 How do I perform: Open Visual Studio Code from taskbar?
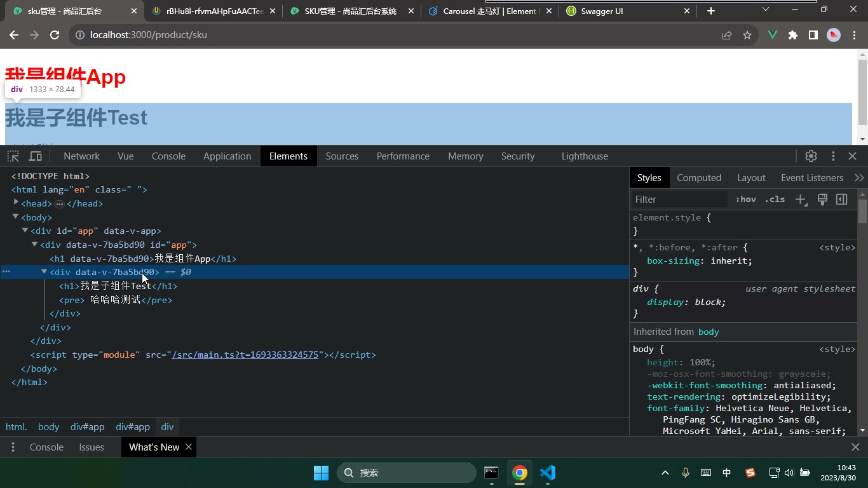point(548,473)
